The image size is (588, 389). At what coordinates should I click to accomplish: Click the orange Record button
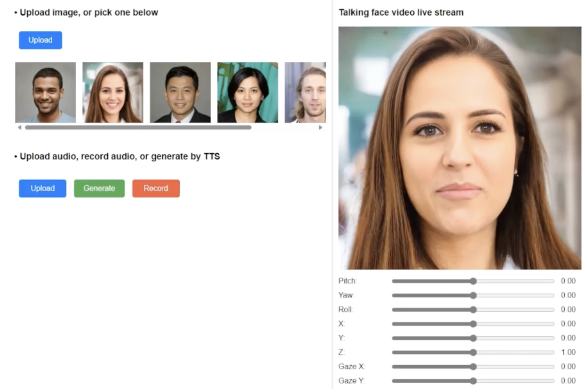click(156, 188)
